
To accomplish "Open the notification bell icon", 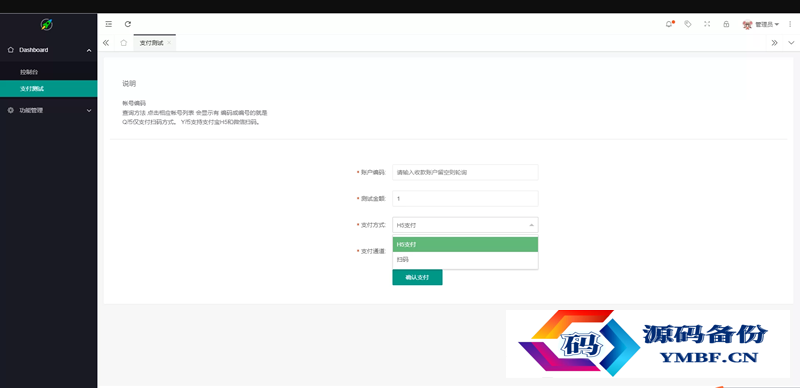I will [669, 24].
